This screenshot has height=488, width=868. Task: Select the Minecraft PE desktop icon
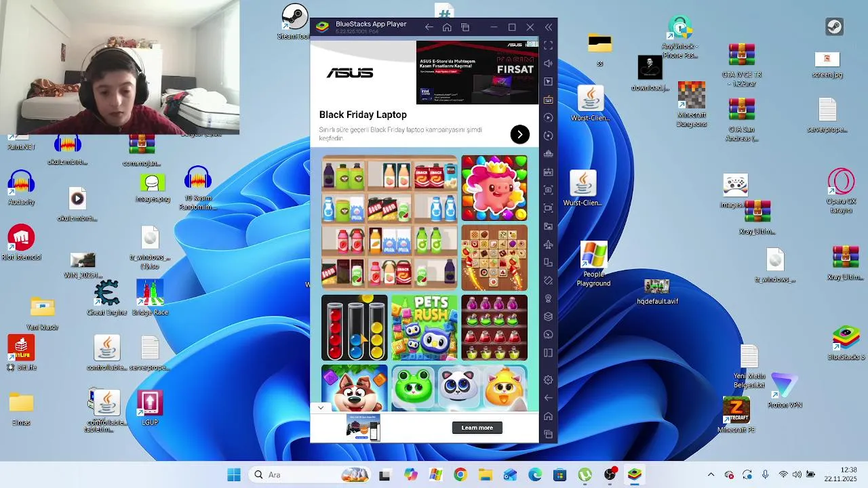point(736,415)
